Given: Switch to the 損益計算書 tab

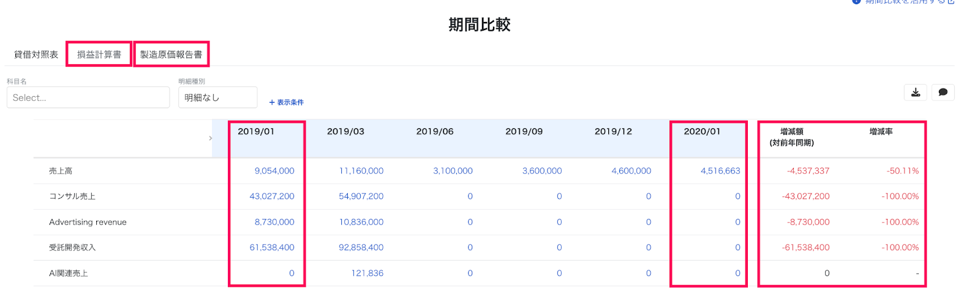Looking at the screenshot, I should click(99, 54).
